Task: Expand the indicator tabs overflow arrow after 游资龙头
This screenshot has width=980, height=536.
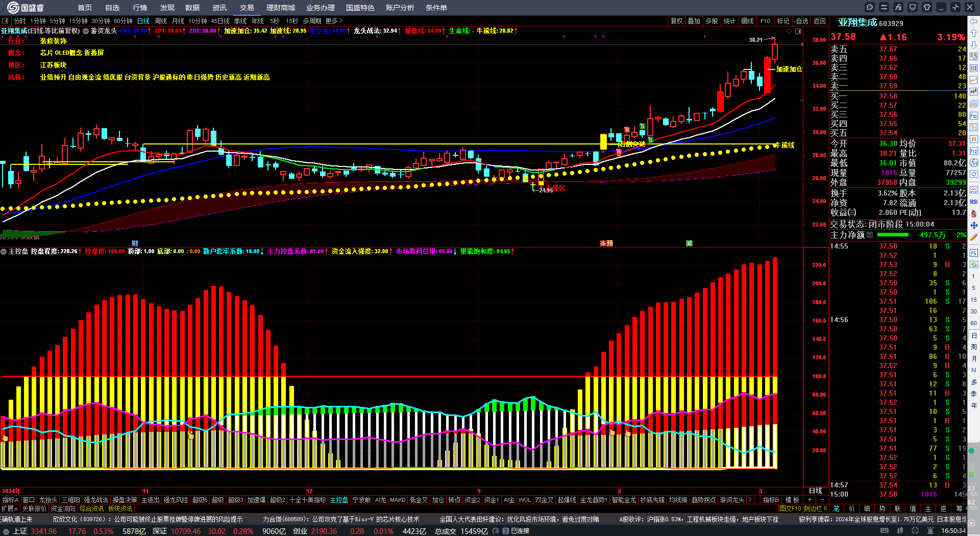Action: (750, 500)
